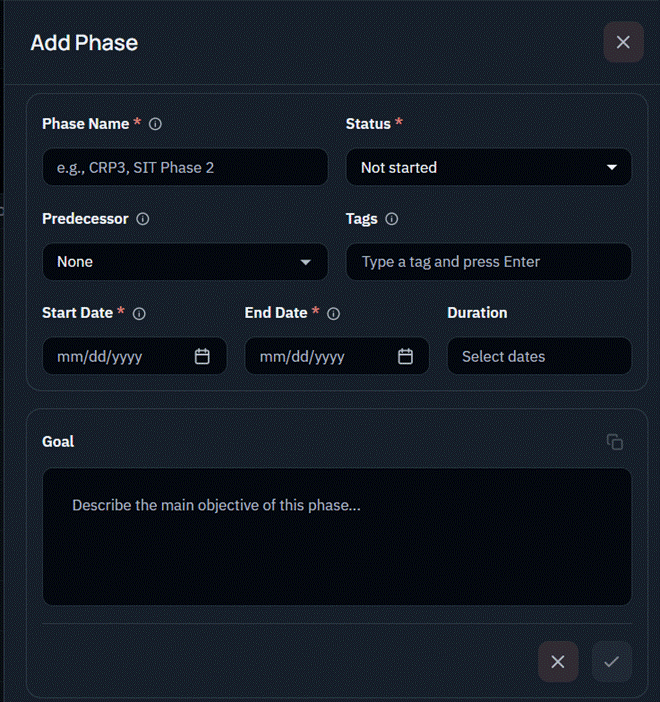This screenshot has height=702, width=660.
Task: Click the Tags info icon
Action: pos(392,219)
